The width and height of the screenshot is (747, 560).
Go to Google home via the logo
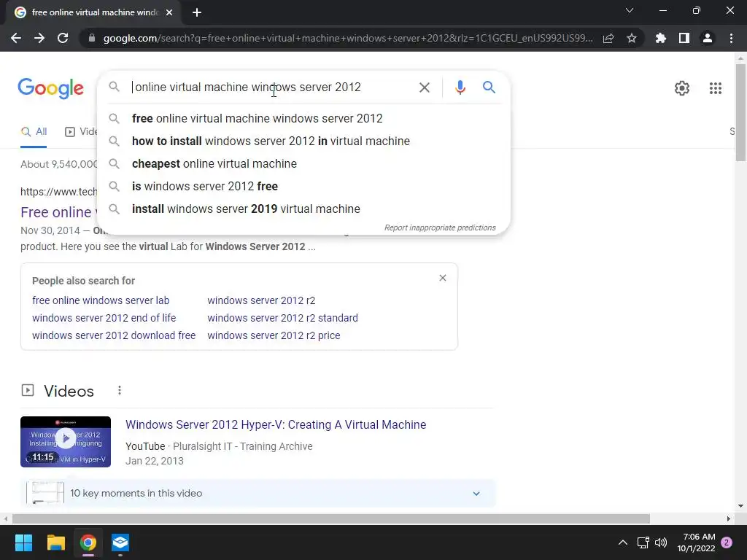pyautogui.click(x=50, y=88)
